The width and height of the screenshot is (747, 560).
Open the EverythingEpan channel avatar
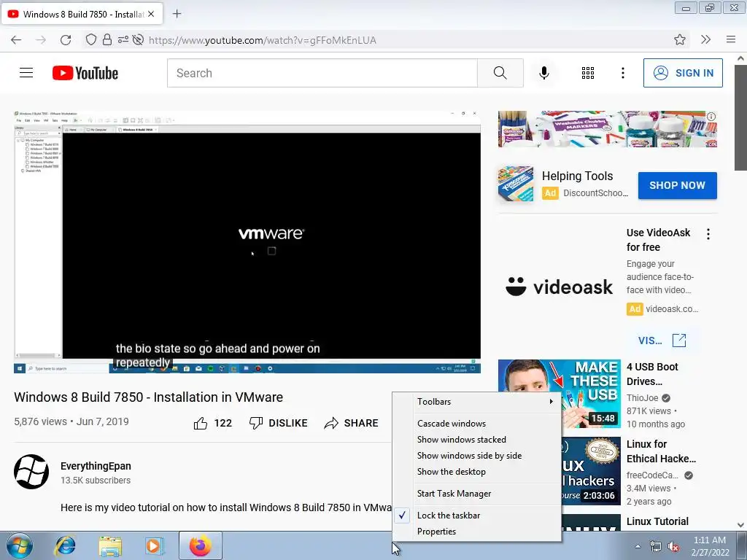click(31, 472)
